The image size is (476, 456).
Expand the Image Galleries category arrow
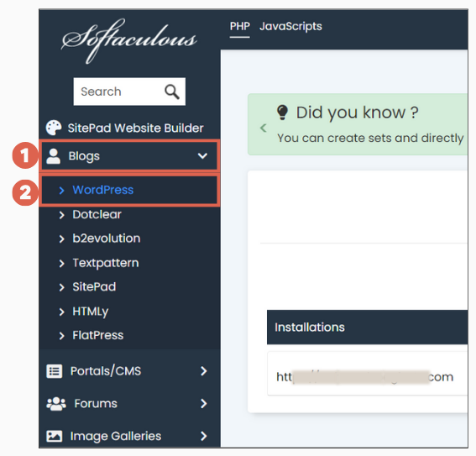204,437
